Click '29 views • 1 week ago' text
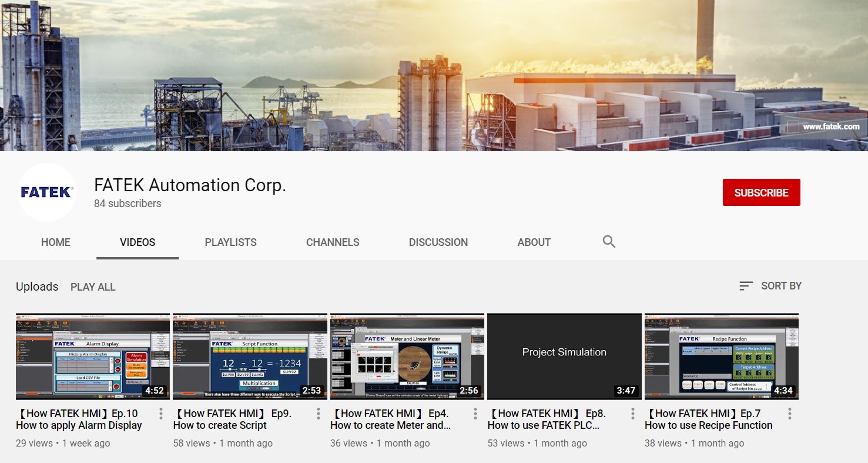This screenshot has height=463, width=868. click(63, 444)
